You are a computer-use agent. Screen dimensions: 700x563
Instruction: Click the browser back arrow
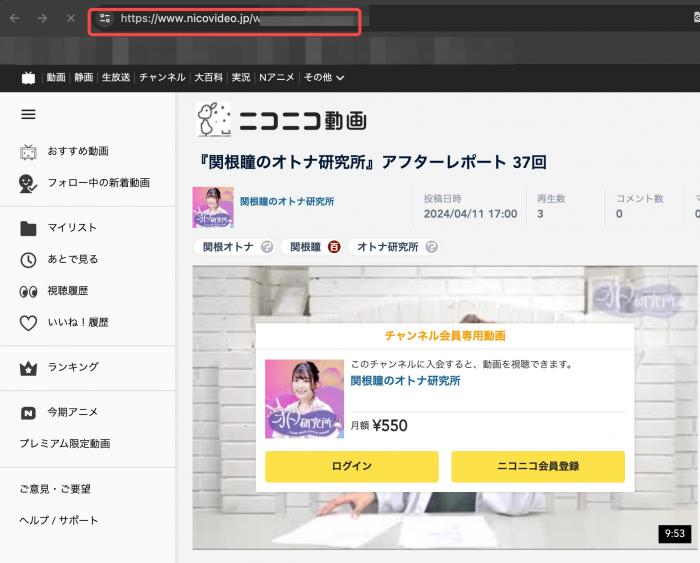point(15,18)
